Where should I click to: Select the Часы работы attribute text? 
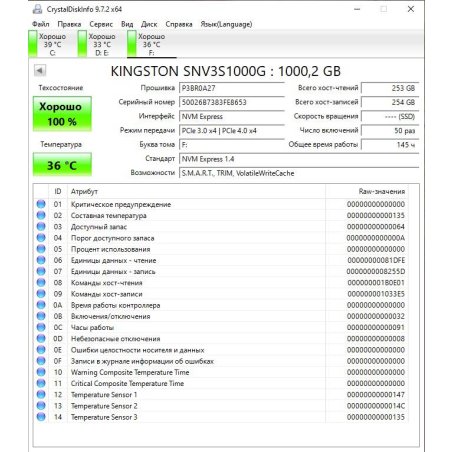tap(92, 327)
